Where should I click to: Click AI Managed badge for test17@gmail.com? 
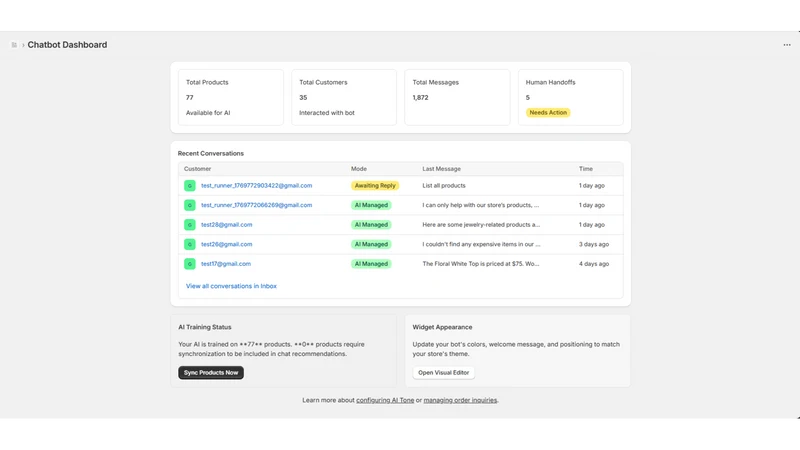point(371,264)
